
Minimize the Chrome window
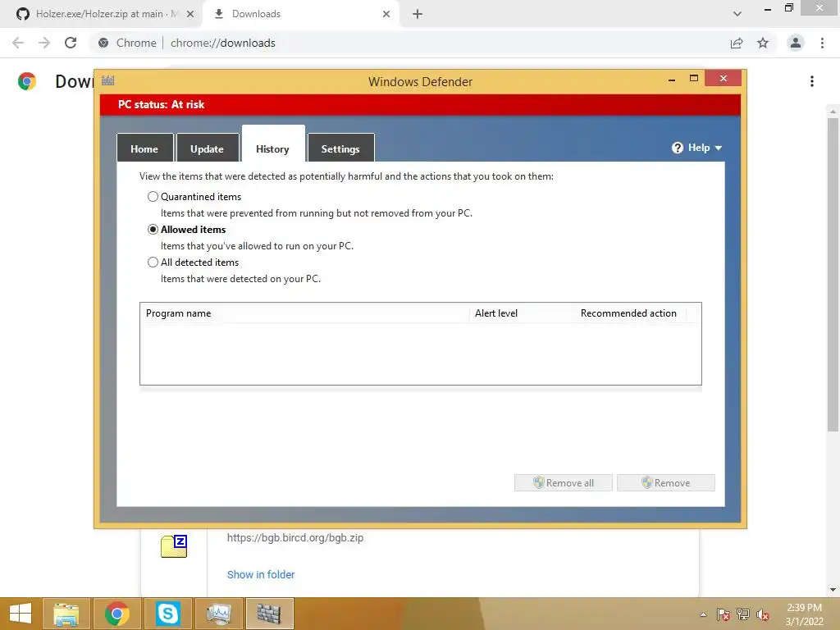click(x=768, y=9)
